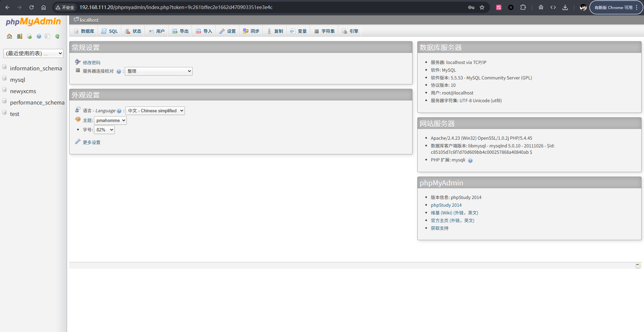This screenshot has height=332, width=644.
Task: Open the SQL tab
Action: 110,31
